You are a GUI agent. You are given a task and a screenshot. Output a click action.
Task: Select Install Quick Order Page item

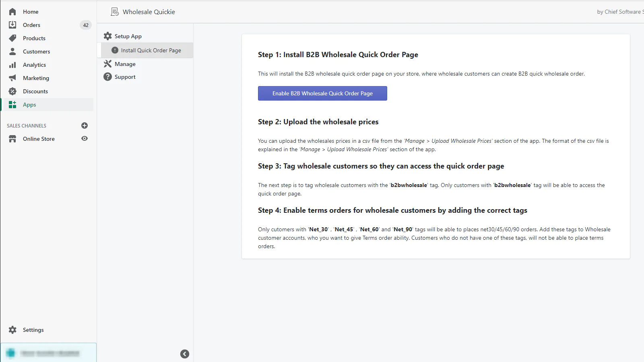151,50
